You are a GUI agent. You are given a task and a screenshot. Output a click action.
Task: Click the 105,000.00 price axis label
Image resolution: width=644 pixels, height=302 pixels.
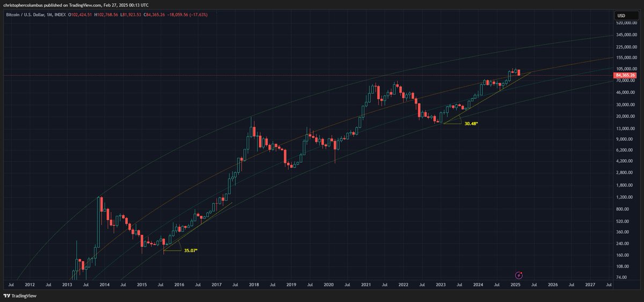tap(627, 69)
